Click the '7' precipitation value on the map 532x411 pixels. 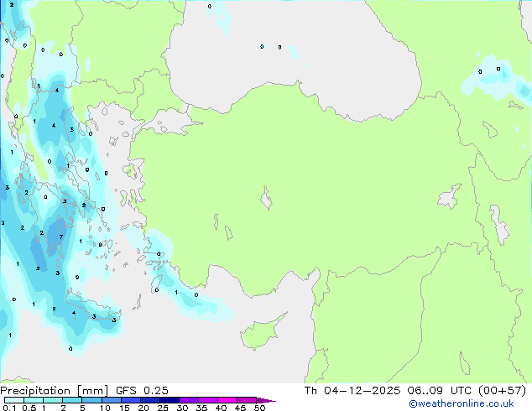pos(61,237)
